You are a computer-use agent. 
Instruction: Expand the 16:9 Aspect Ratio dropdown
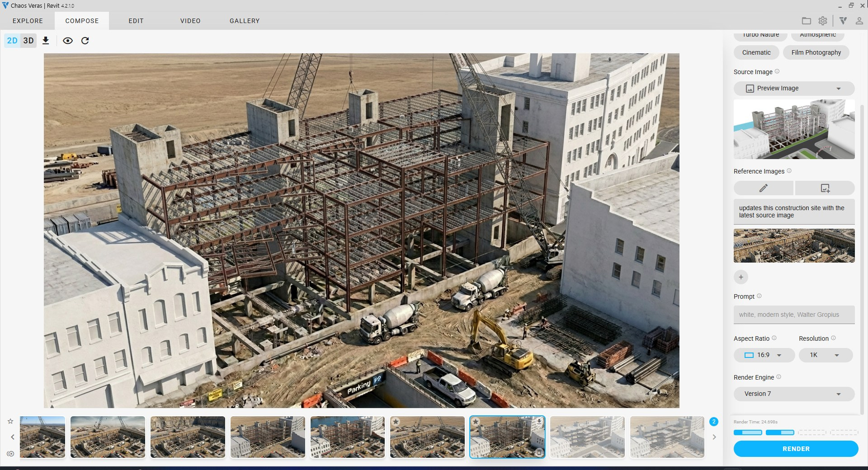764,355
